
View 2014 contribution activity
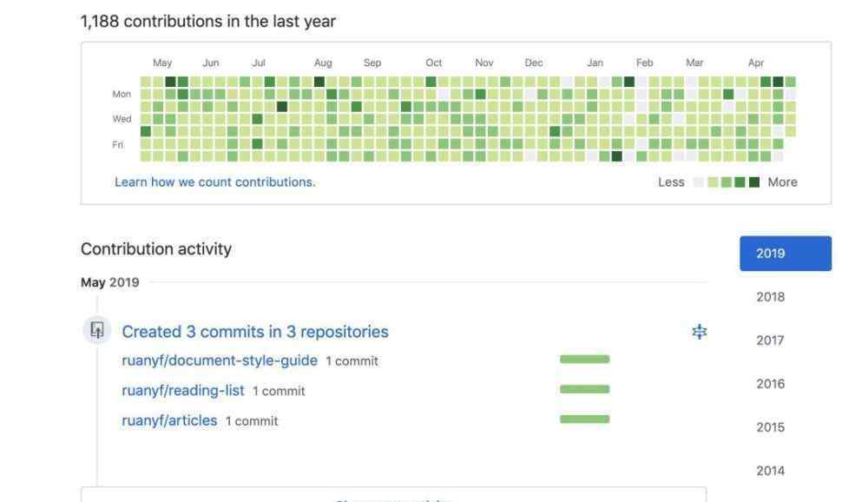[770, 471]
